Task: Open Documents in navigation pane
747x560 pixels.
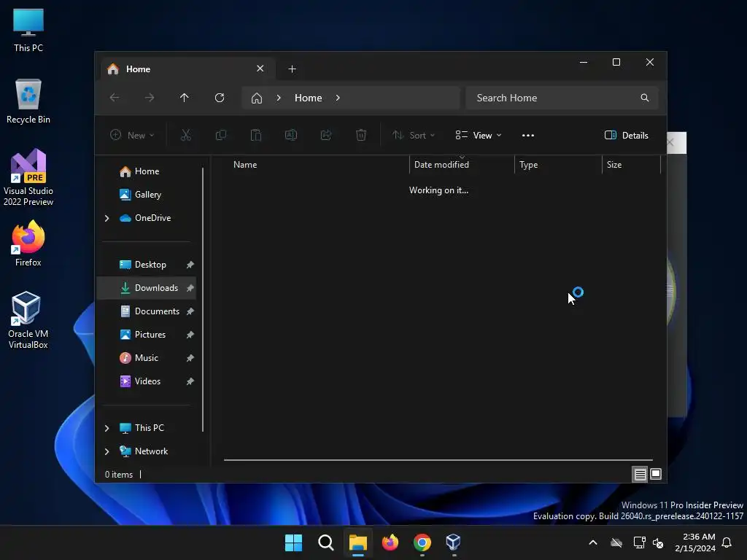Action: click(157, 311)
